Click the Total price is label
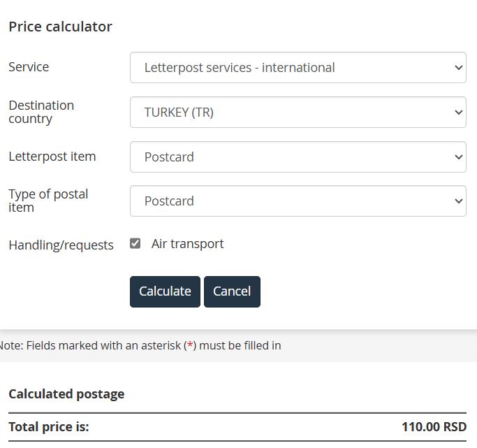Image resolution: width=477 pixels, height=448 pixels. click(x=49, y=427)
